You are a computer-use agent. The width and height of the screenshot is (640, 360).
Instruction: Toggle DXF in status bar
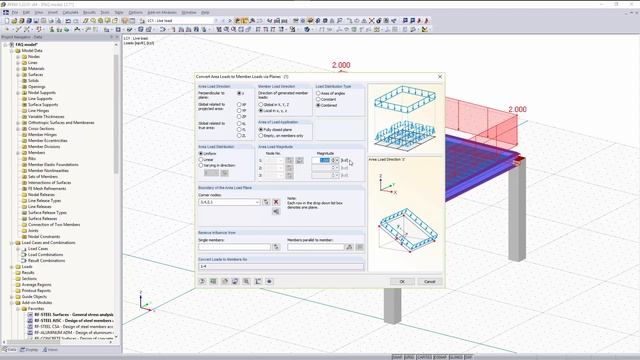tap(469, 357)
